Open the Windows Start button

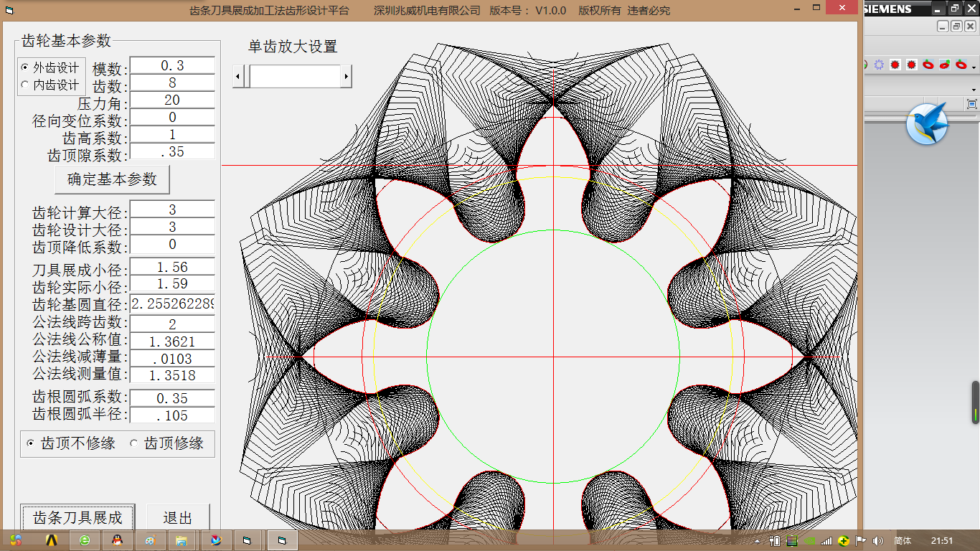(16, 540)
